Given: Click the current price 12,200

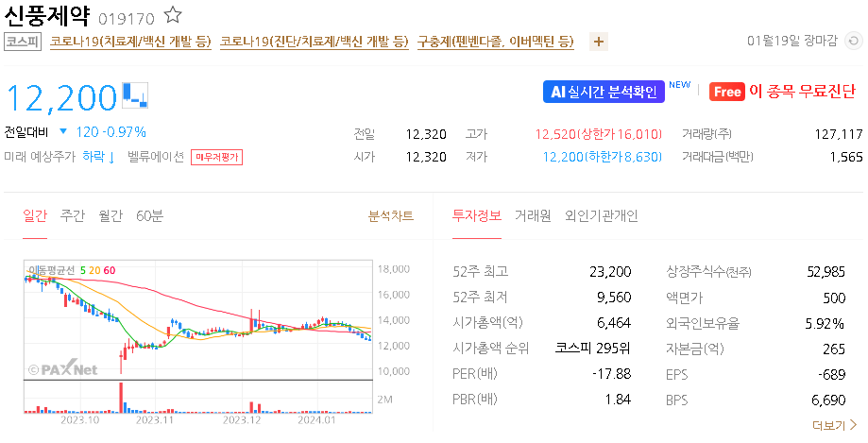Looking at the screenshot, I should [x=60, y=97].
